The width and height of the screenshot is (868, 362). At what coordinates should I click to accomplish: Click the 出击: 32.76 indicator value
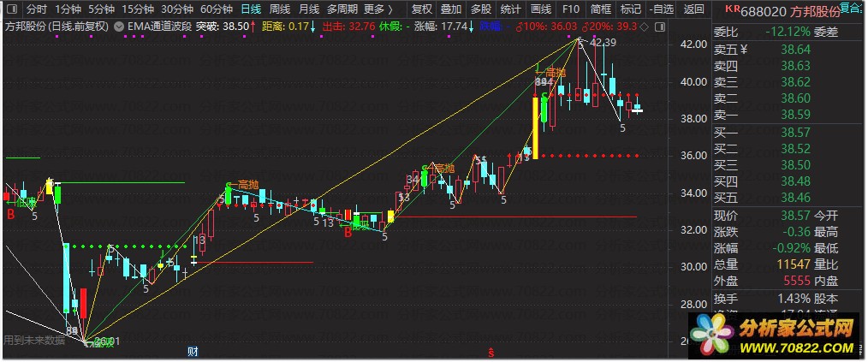point(348,26)
